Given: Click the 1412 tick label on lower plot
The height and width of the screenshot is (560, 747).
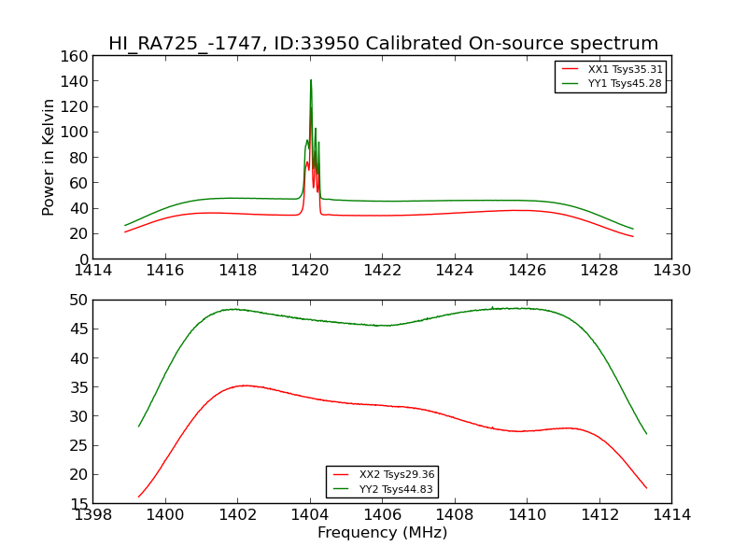Looking at the screenshot, I should coord(599,515).
